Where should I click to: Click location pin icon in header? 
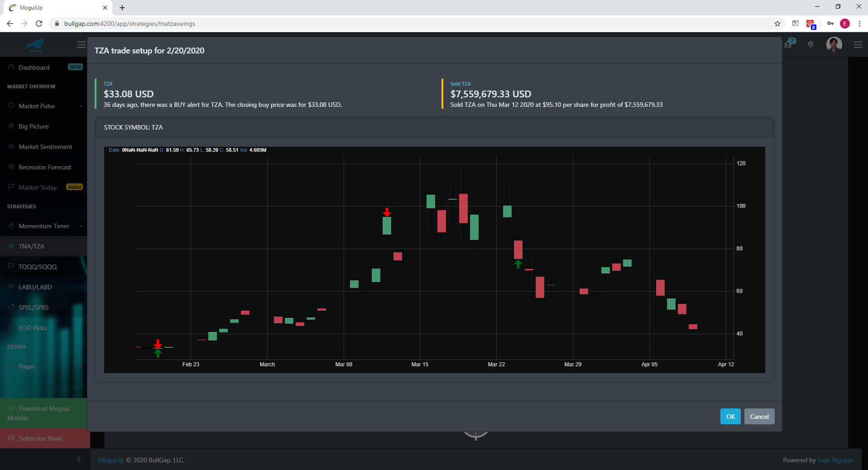click(810, 44)
